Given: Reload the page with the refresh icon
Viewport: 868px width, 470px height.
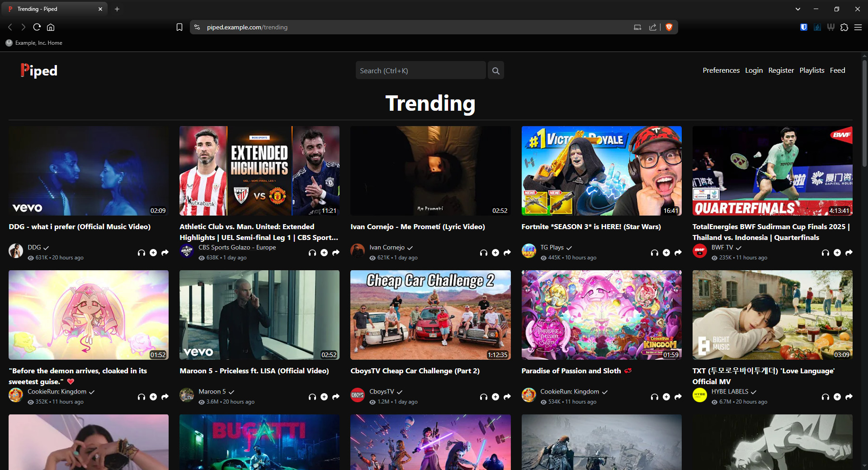Looking at the screenshot, I should coord(37,27).
